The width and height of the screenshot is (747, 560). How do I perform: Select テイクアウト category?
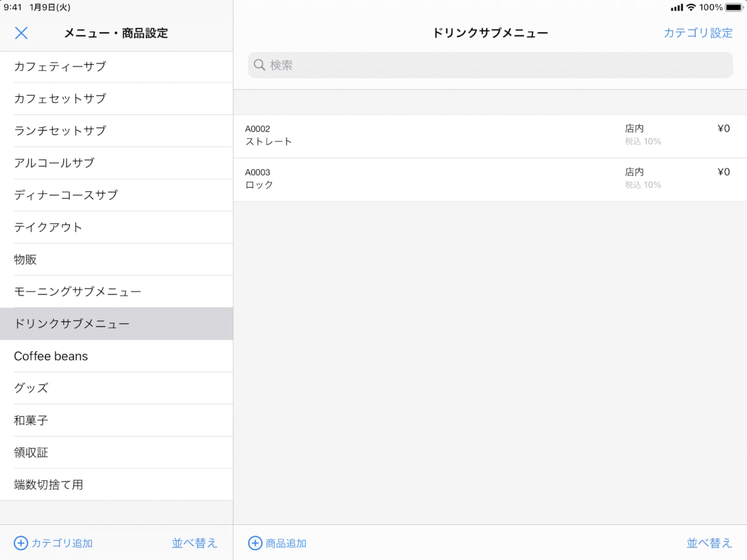point(117,227)
